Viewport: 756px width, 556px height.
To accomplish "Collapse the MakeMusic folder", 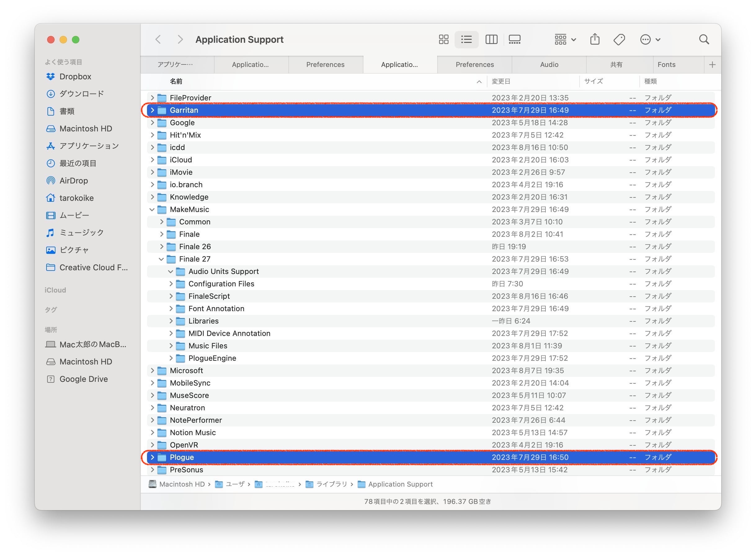I will click(x=152, y=209).
